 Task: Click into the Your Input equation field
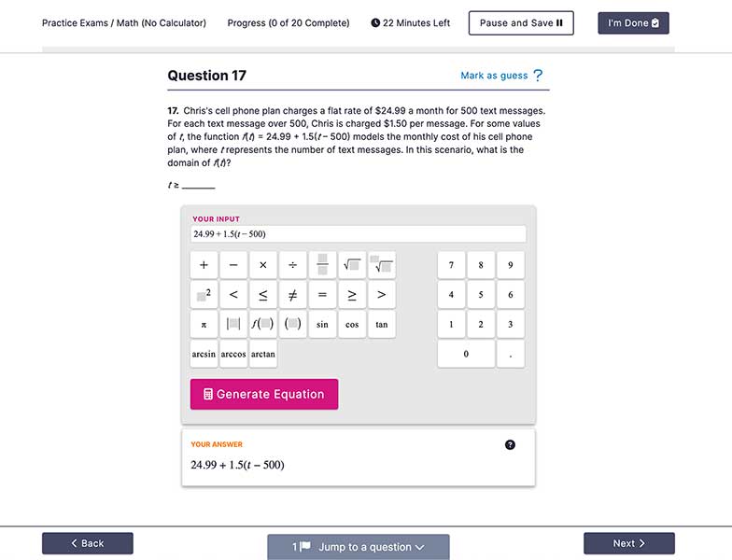[x=358, y=234]
